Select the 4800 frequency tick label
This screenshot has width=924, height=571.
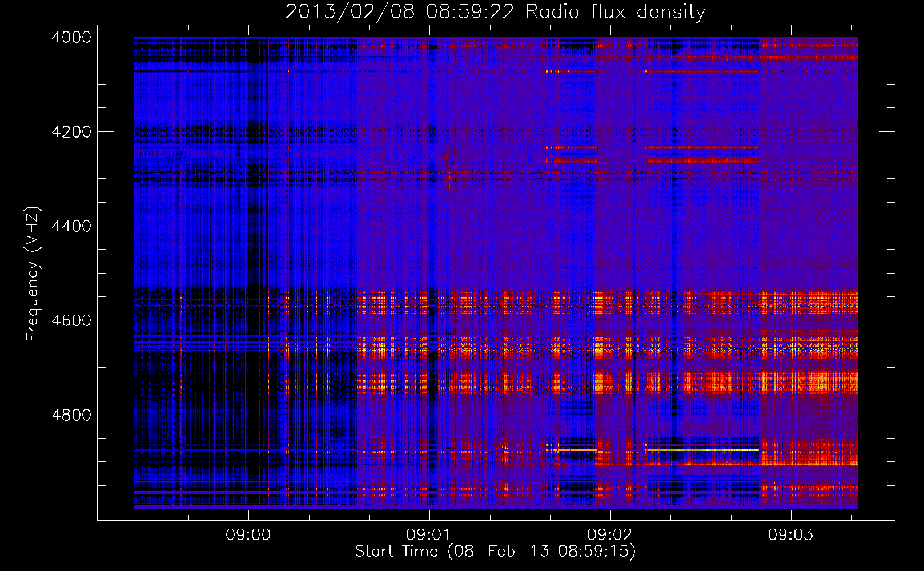tap(71, 415)
